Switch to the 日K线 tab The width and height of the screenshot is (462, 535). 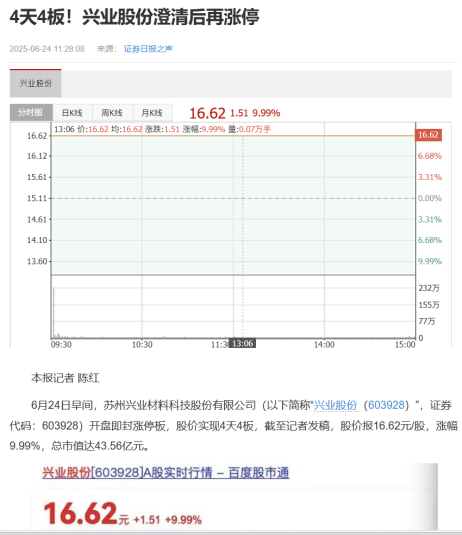72,113
